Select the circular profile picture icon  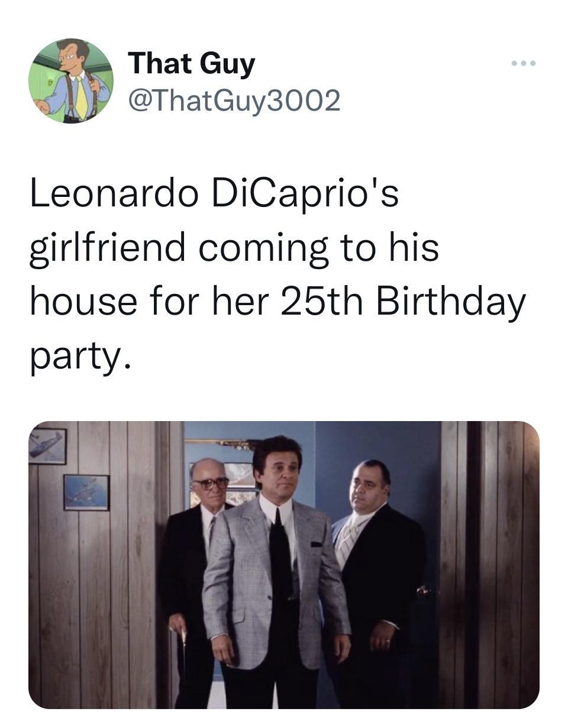[x=71, y=83]
